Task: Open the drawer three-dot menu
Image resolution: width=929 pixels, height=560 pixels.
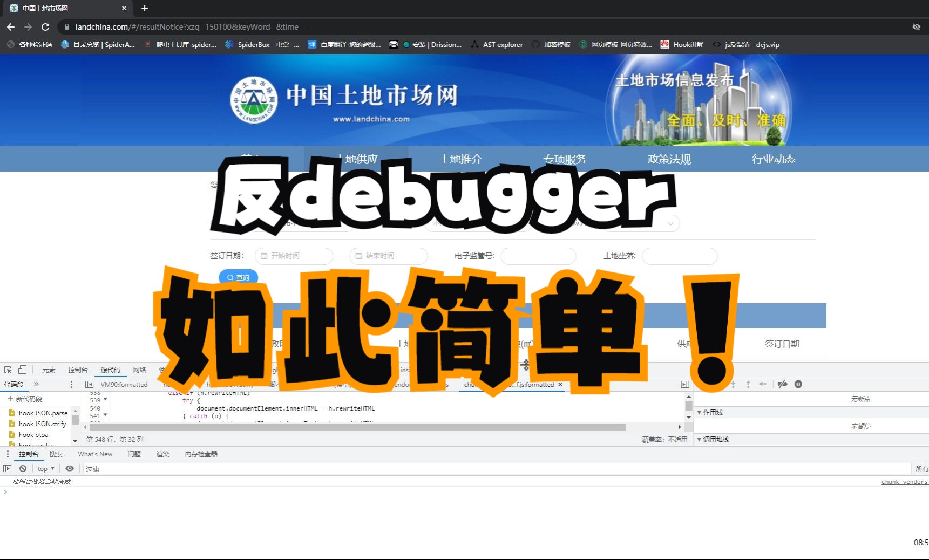Action: 8,454
